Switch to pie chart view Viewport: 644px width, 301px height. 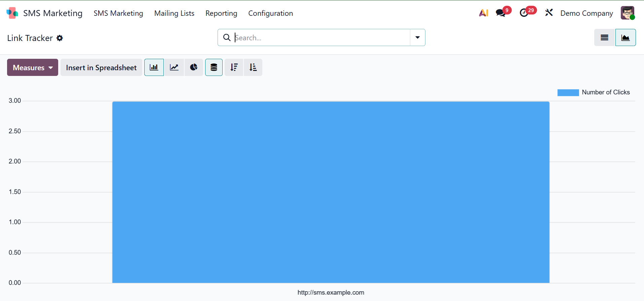pos(194,68)
